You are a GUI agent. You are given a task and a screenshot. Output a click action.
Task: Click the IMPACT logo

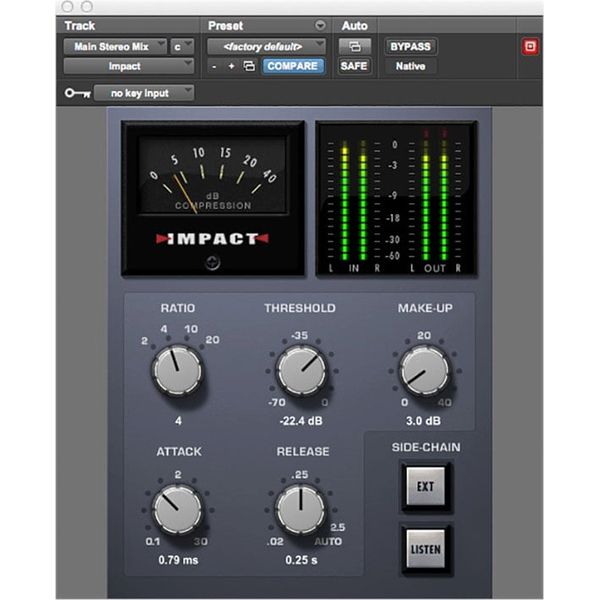click(x=212, y=239)
